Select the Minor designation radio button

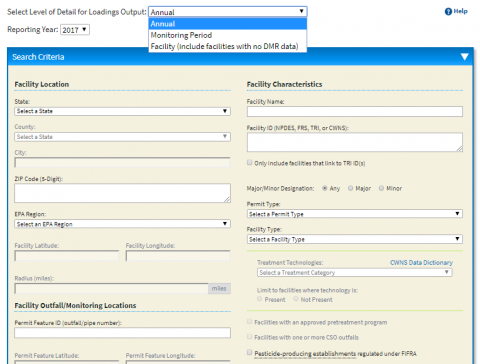(381, 188)
